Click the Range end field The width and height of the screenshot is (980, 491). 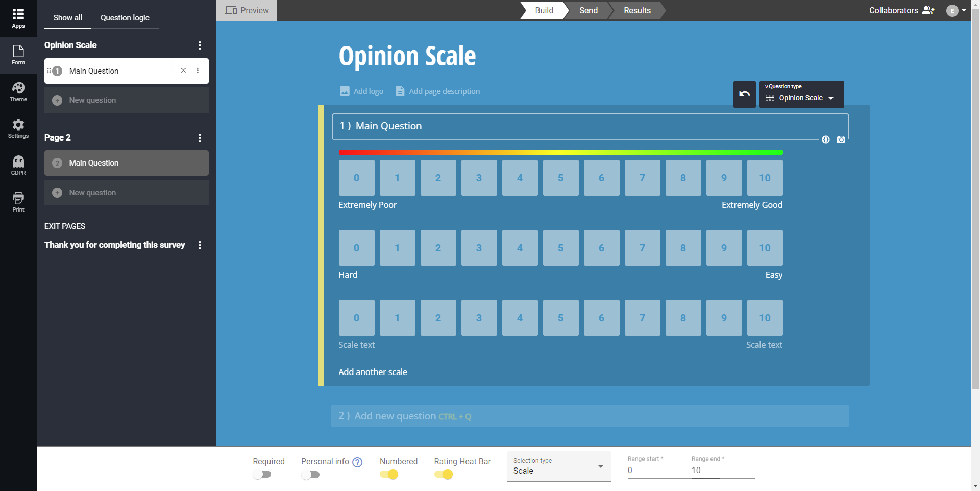coord(723,470)
